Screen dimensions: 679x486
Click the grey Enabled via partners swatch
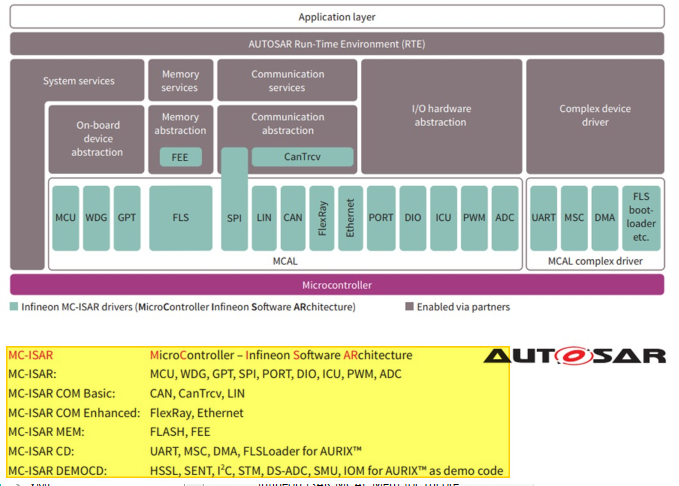click(x=409, y=307)
